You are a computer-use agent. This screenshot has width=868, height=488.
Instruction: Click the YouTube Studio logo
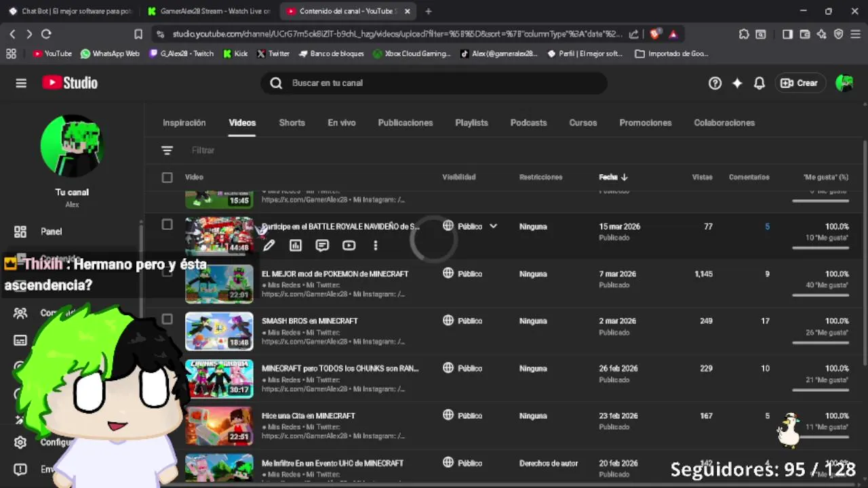(70, 83)
